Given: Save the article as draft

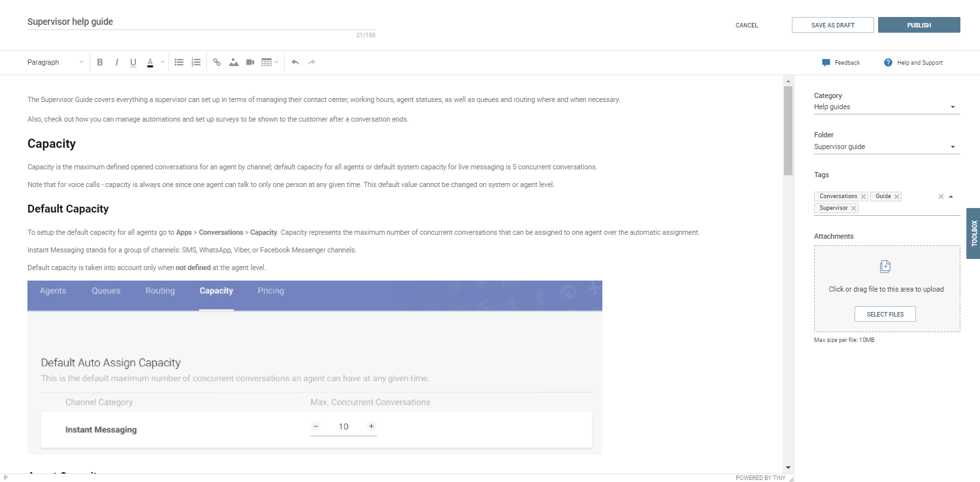Looking at the screenshot, I should click(833, 25).
